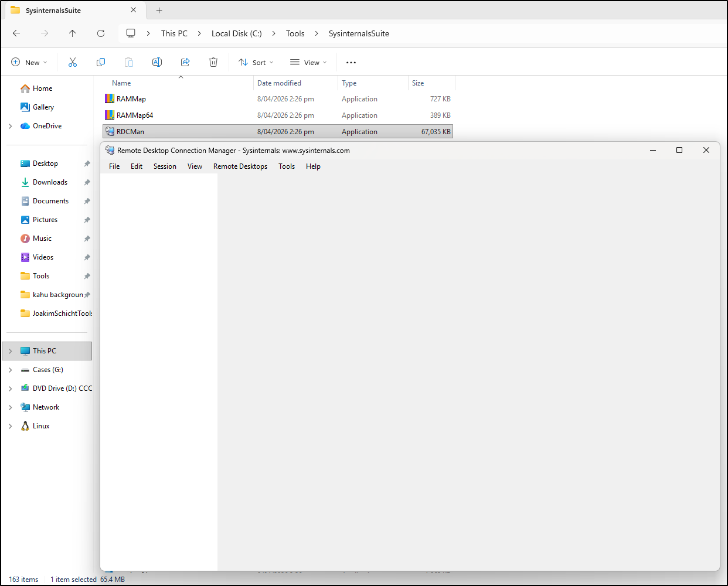Expand the Linux tree node

[10, 426]
